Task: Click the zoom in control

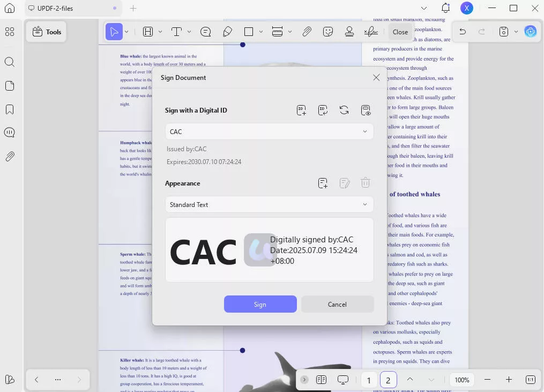Action: [508, 379]
